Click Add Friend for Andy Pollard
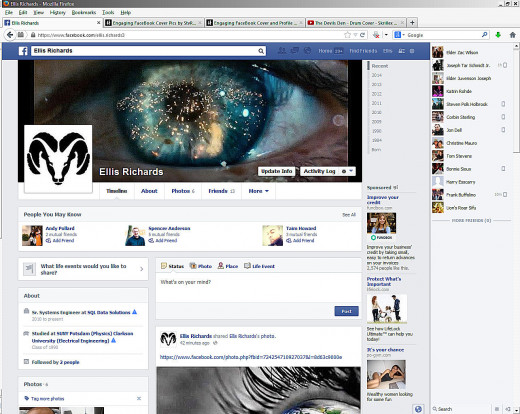The width and height of the screenshot is (520, 414). (x=60, y=240)
